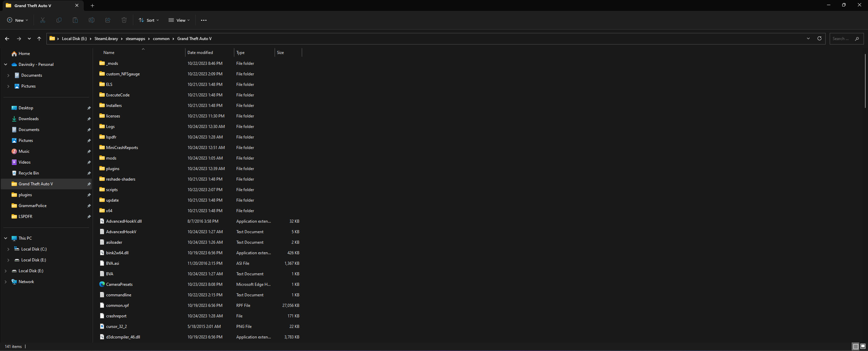Sort by the Name column header
This screenshot has height=351, width=868.
142,53
